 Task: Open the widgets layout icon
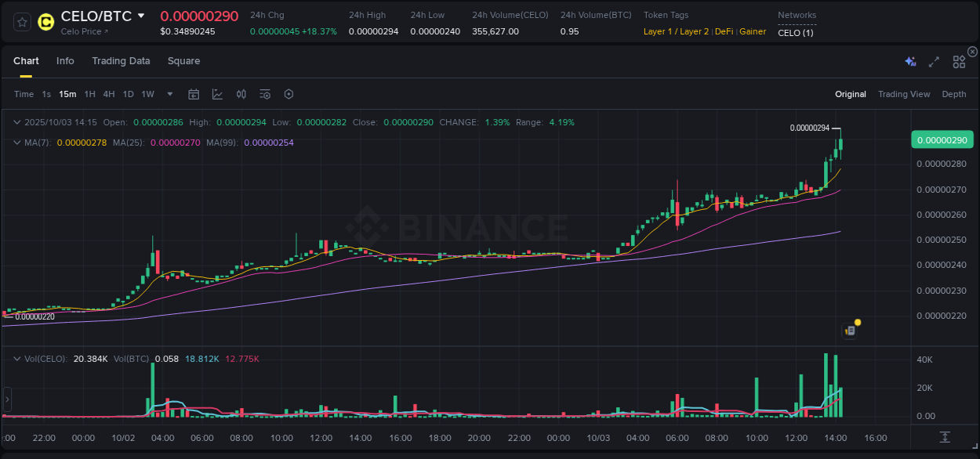958,61
